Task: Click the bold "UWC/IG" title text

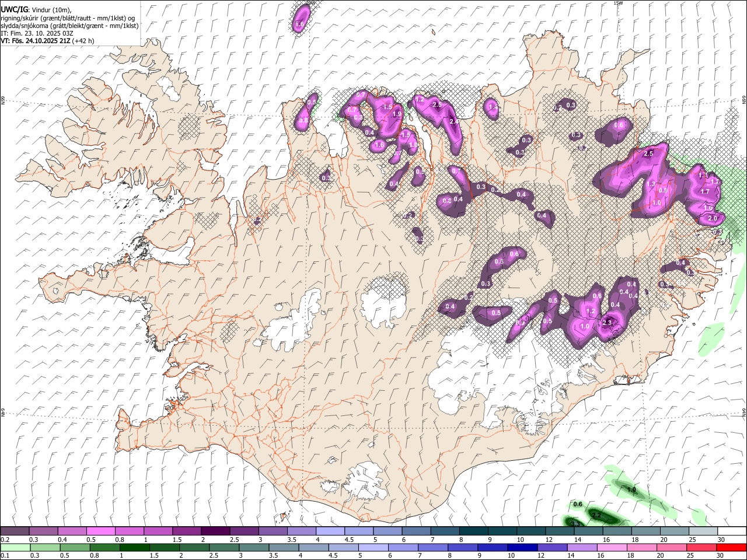Action: [14, 9]
